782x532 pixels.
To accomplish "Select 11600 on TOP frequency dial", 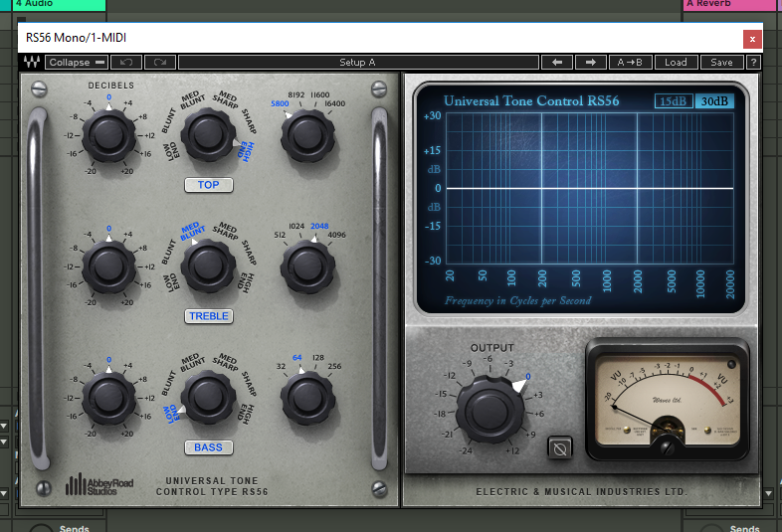I will tap(319, 94).
